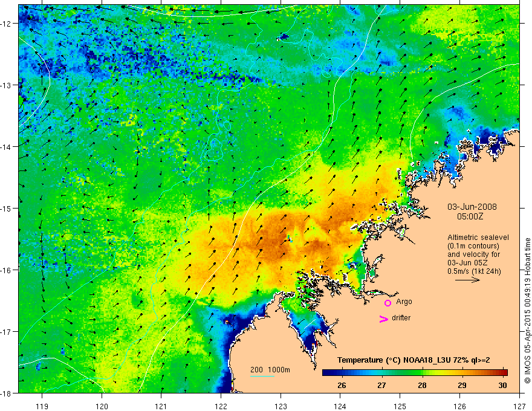The image size is (532, 411).
Task: Click the magenta drifter arrowhead legend icon
Action: pyautogui.click(x=383, y=319)
